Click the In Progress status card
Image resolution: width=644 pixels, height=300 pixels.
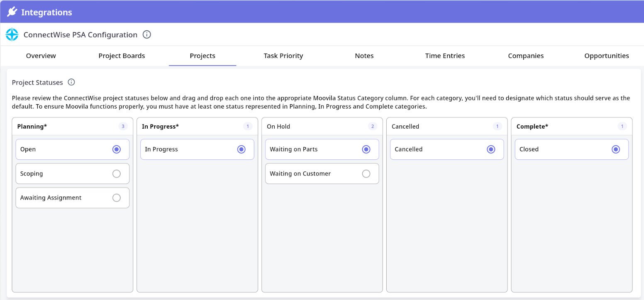[187, 149]
